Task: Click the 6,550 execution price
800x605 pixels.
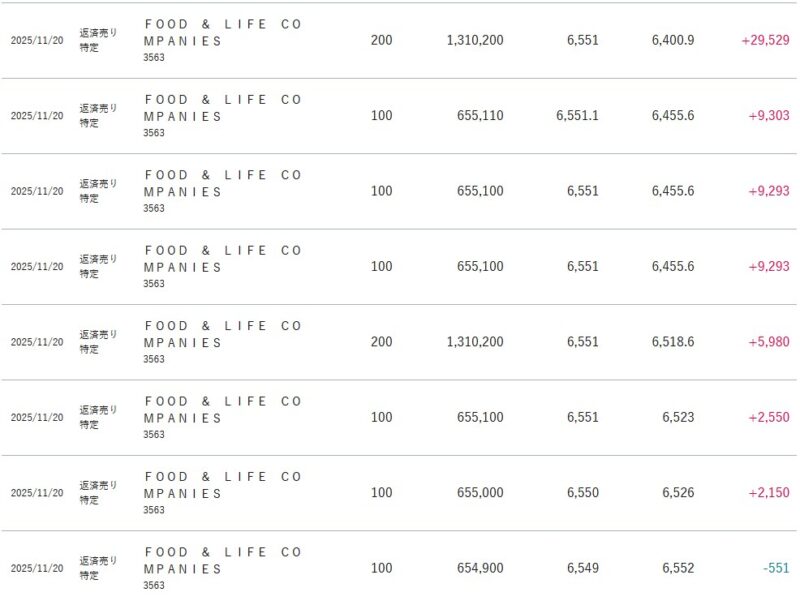Action: tap(582, 493)
